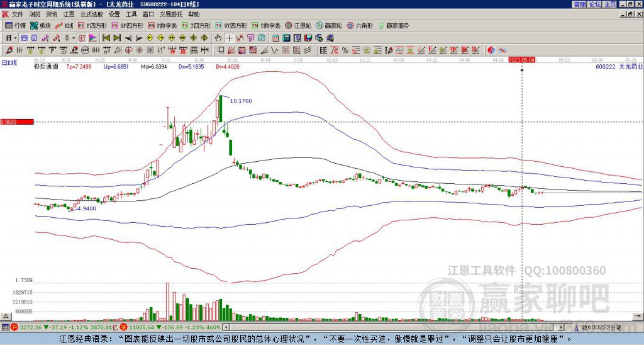Open the P数字表 tool
Screen dimensions: 644x345
coord(162,25)
